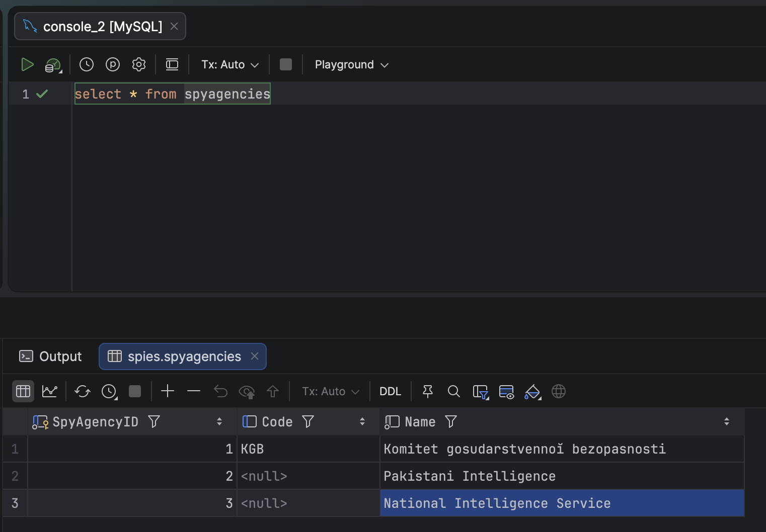This screenshot has width=766, height=532.
Task: Open the Tx: Auto dropdown in the results toolbar
Action: [331, 391]
